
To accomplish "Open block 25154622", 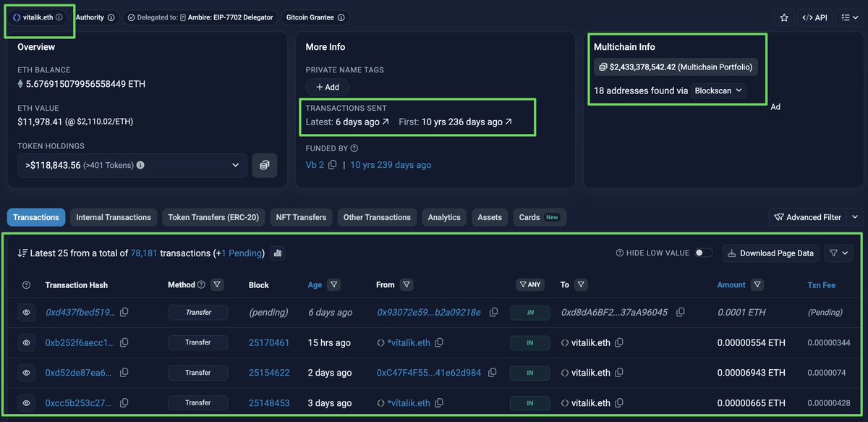I will coord(268,373).
